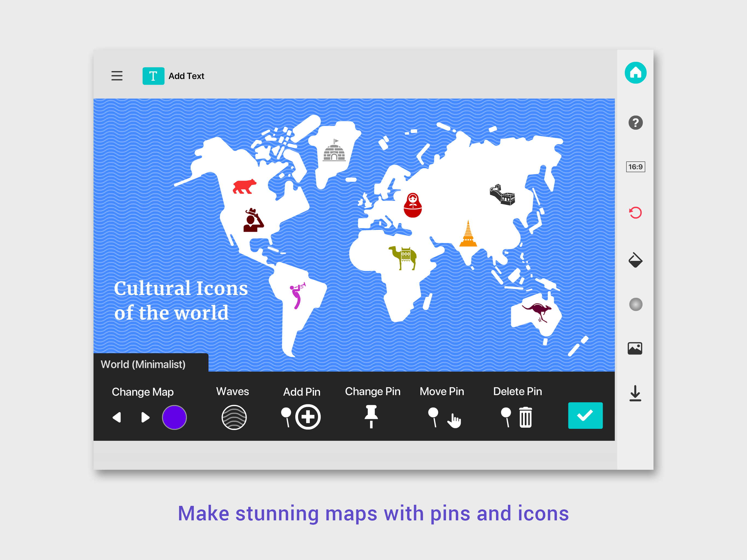Screen dimensions: 747x560
Task: Pick the purple map color swatch
Action: 174,418
